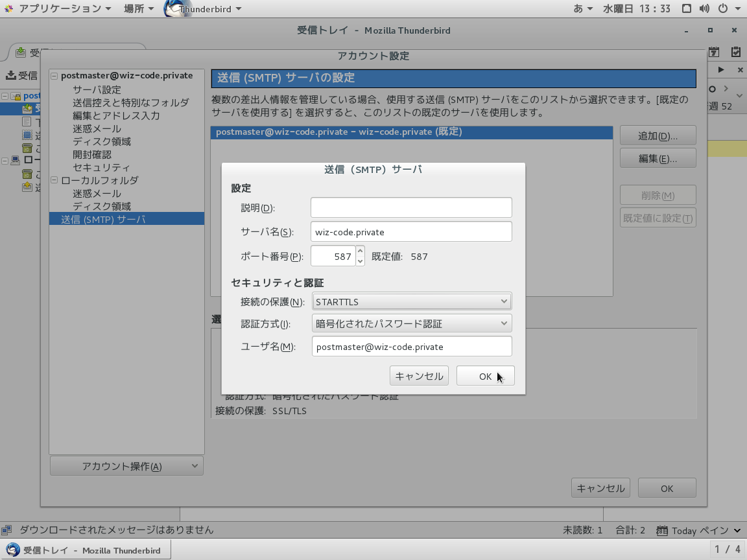Click キャンセル in the SMTP server dialog
Viewport: 747px width, 560px height.
click(x=420, y=376)
